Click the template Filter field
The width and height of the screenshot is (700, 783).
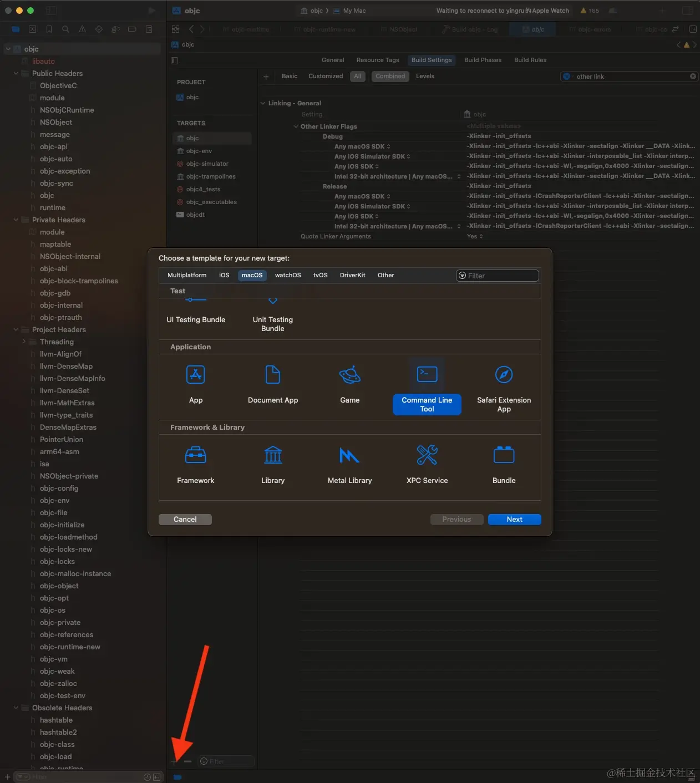point(498,276)
